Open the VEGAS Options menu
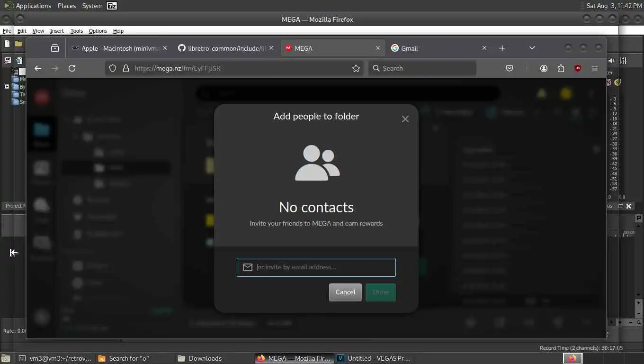 click(x=98, y=31)
